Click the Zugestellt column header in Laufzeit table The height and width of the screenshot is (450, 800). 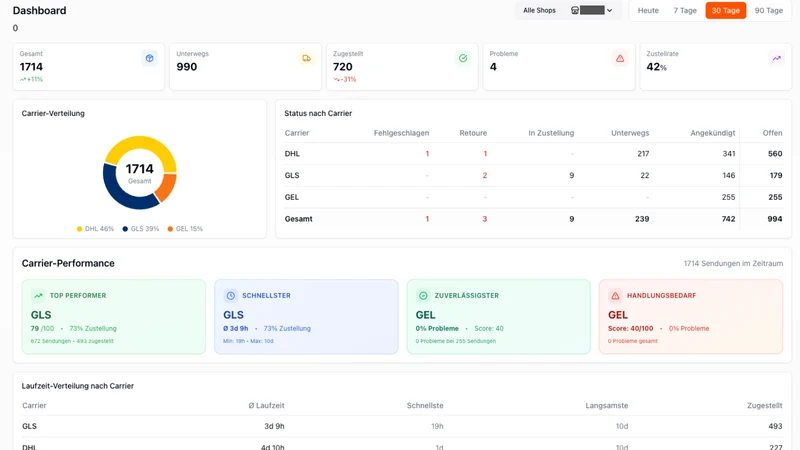[764, 406]
